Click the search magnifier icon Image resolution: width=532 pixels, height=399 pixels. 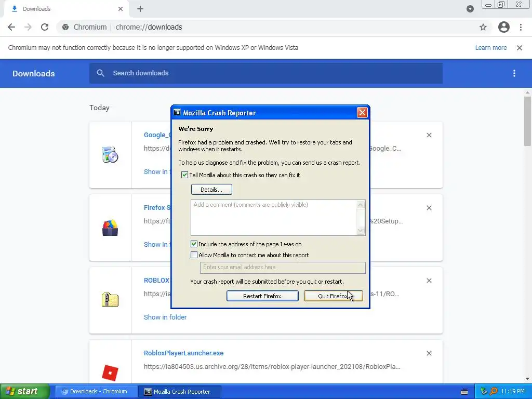[x=100, y=73]
